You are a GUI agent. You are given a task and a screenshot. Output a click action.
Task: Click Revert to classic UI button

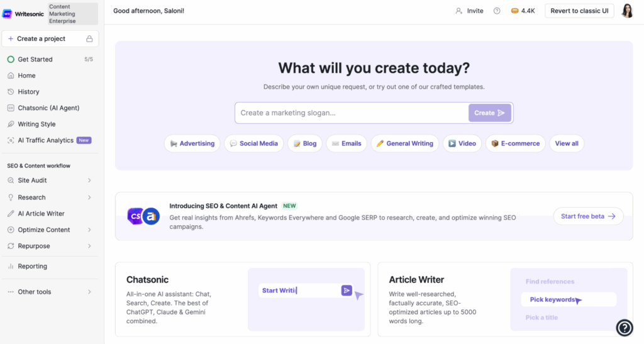579,11
